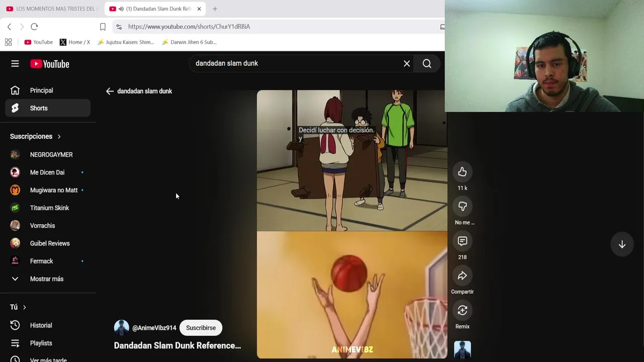Expand the Suscripciones section
Image resolution: width=644 pixels, height=362 pixels.
(35, 136)
